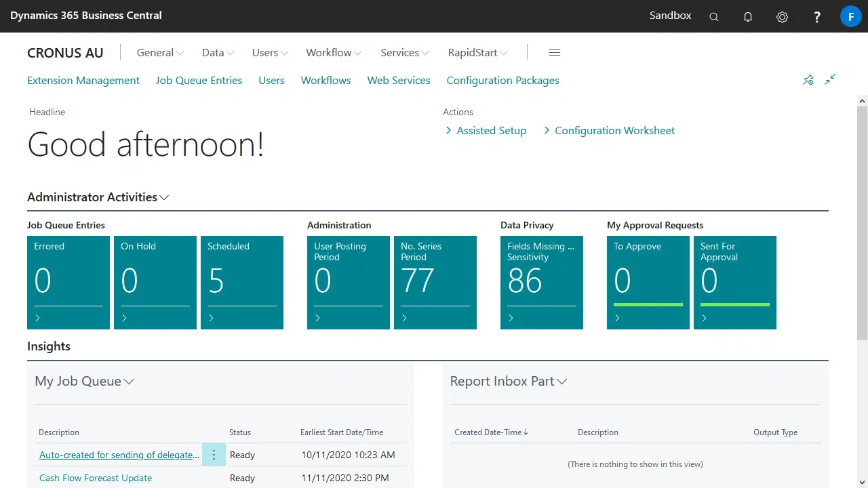868x488 pixels.
Task: Click the help question mark icon
Action: click(817, 17)
